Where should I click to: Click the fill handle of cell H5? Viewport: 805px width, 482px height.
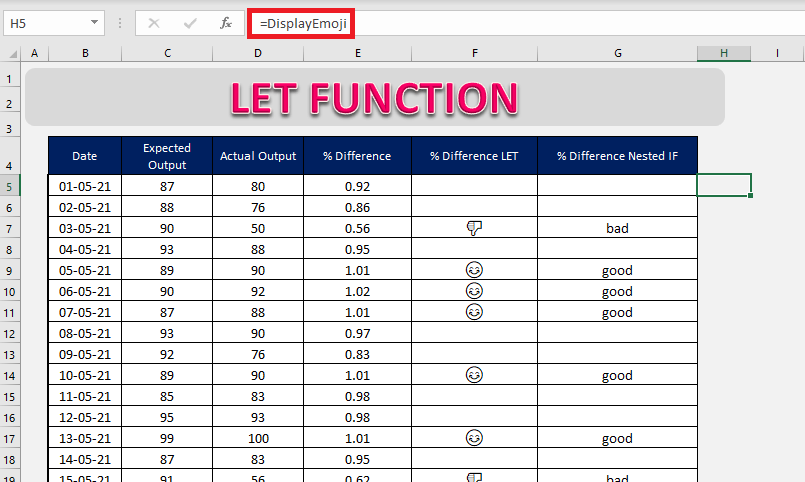(x=751, y=196)
